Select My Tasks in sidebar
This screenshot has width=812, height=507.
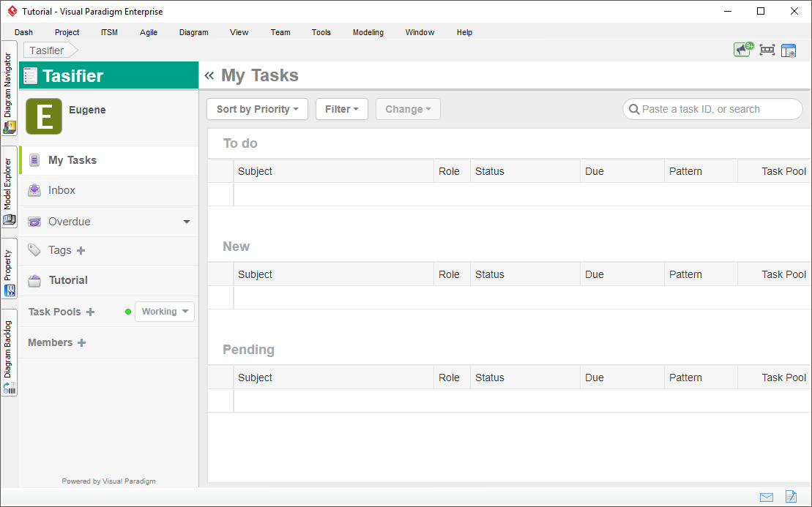(x=109, y=160)
